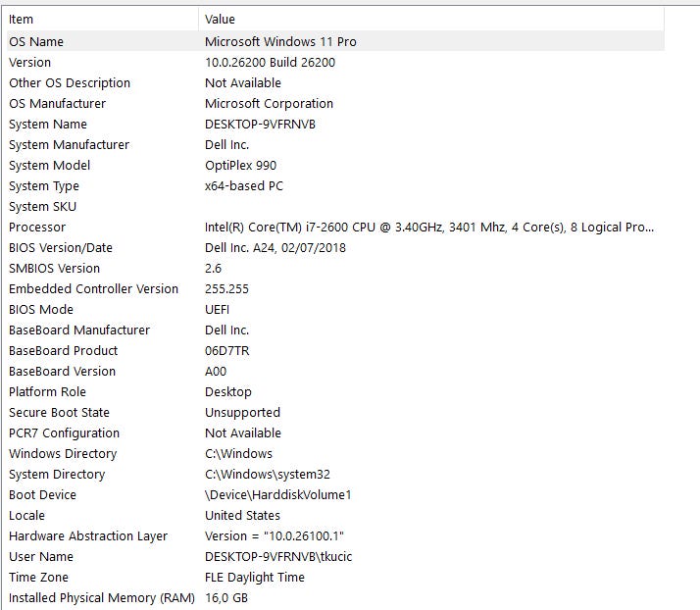Click the Value column header
This screenshot has width=700, height=610.
click(431, 20)
